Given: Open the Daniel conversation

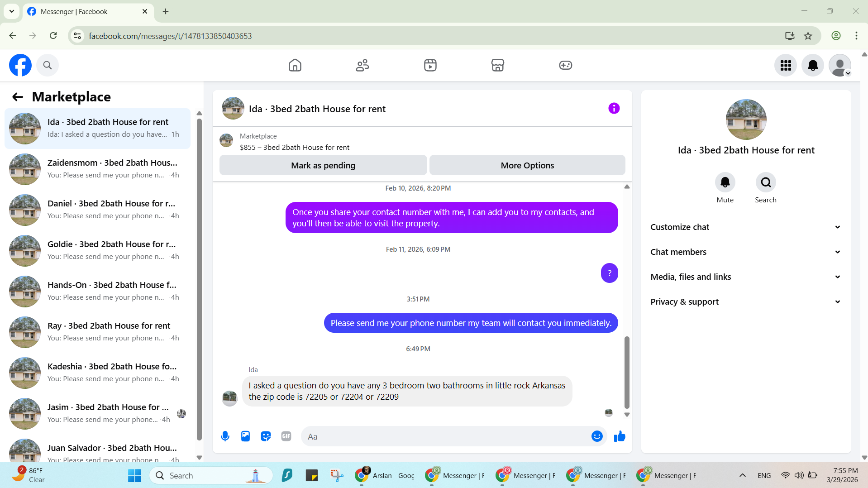Looking at the screenshot, I should pyautogui.click(x=98, y=210).
